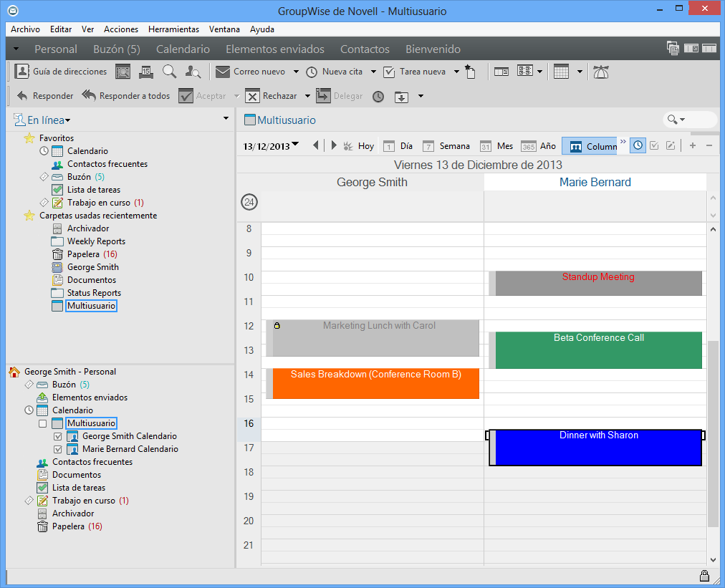Image resolution: width=725 pixels, height=588 pixels.
Task: Open the Archivo menu
Action: (x=25, y=29)
